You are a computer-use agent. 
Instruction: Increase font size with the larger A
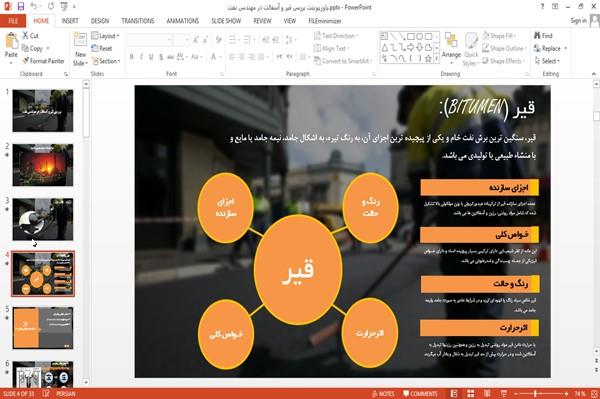click(x=196, y=40)
